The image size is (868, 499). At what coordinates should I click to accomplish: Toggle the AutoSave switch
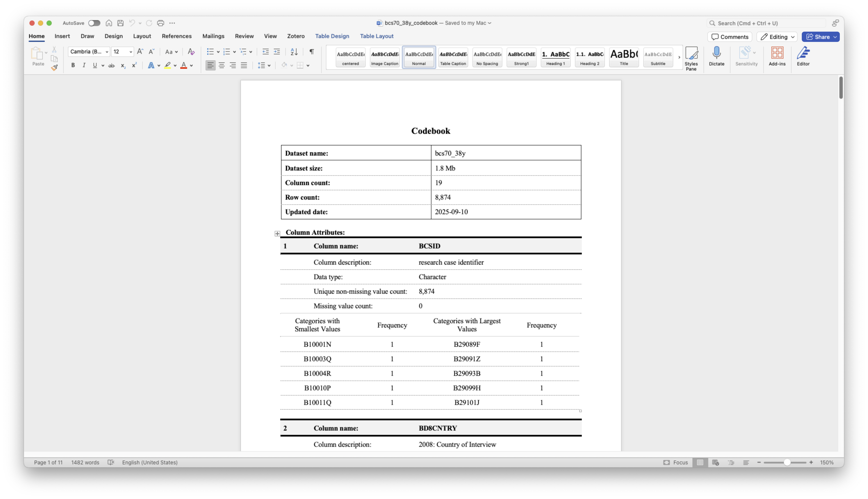94,23
